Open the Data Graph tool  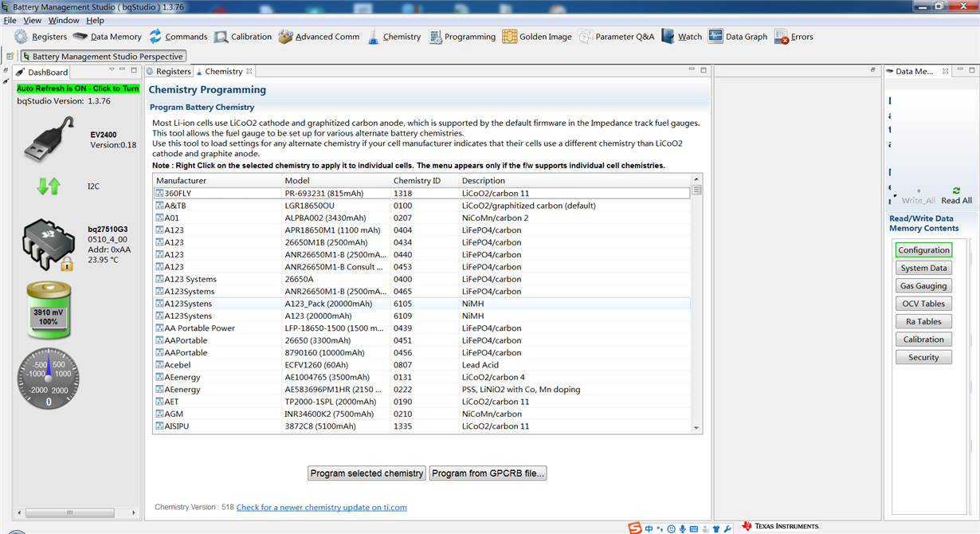(x=738, y=37)
